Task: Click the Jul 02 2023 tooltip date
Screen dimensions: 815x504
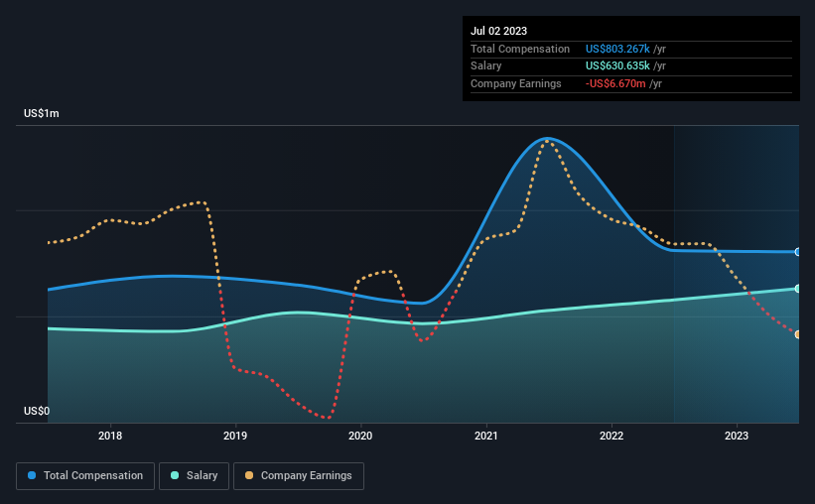Action: pos(498,31)
